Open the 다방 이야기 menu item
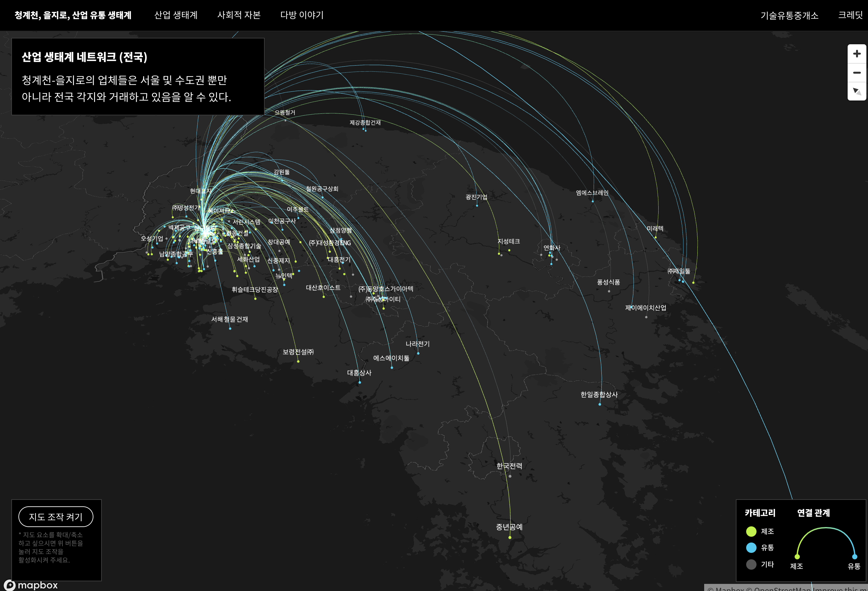The height and width of the screenshot is (591, 868). (x=302, y=15)
